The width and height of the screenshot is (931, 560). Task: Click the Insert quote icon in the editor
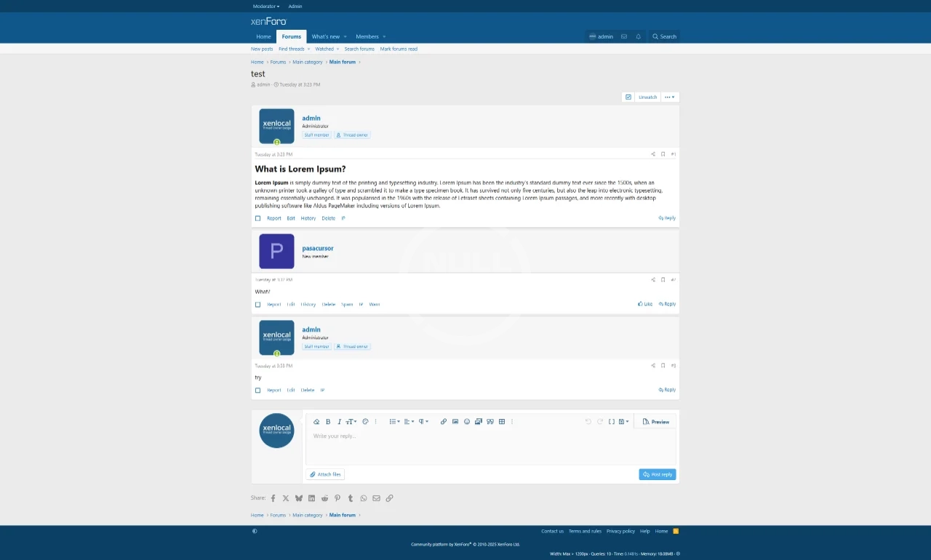tap(490, 422)
